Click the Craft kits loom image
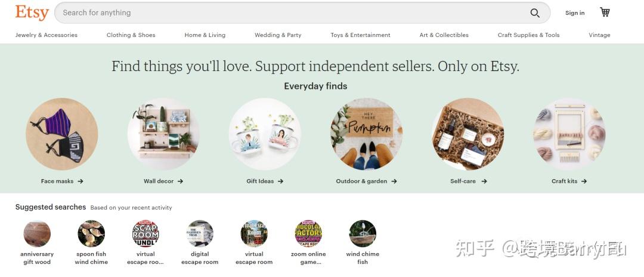 pyautogui.click(x=569, y=134)
